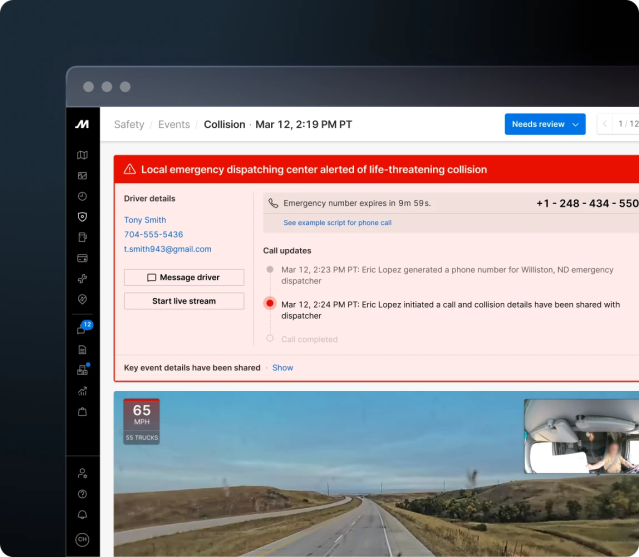
Task: Select the red active call update marker
Action: point(269,304)
